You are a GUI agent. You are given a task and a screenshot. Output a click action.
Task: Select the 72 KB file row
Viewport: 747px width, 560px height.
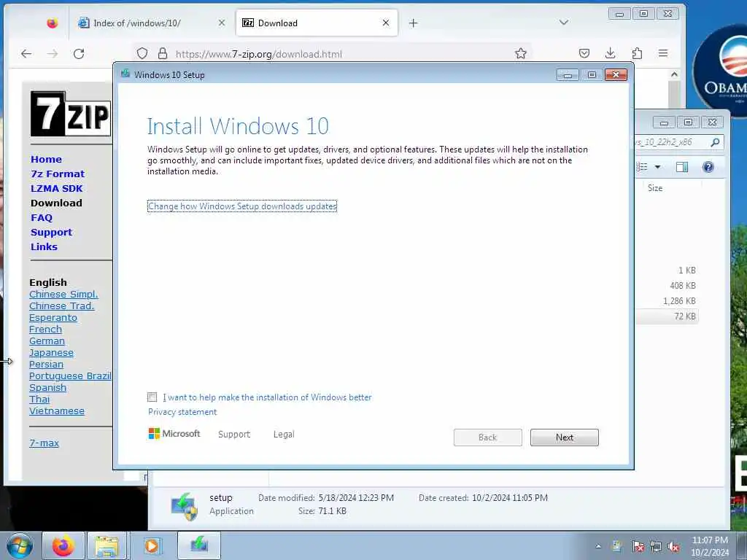click(x=667, y=316)
